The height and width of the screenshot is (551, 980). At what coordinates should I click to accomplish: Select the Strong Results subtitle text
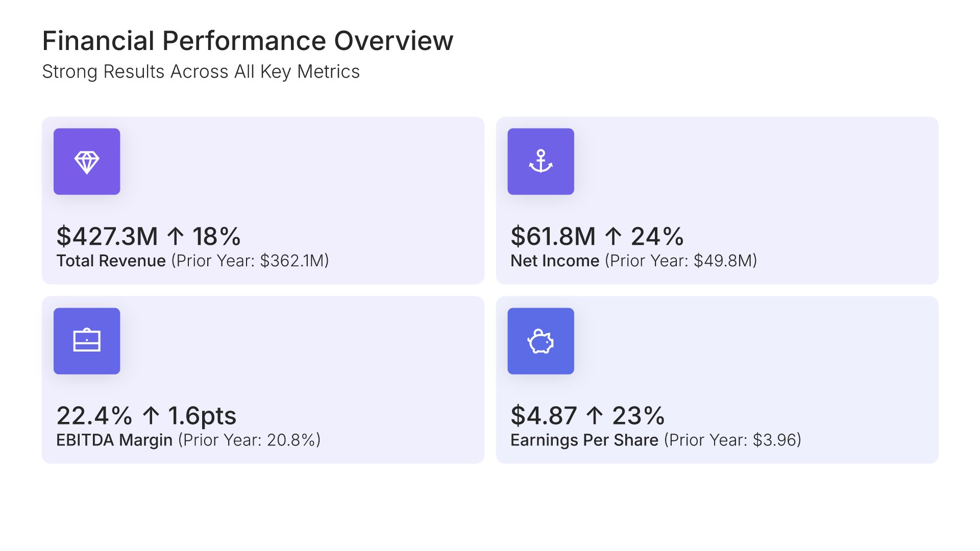pos(201,72)
